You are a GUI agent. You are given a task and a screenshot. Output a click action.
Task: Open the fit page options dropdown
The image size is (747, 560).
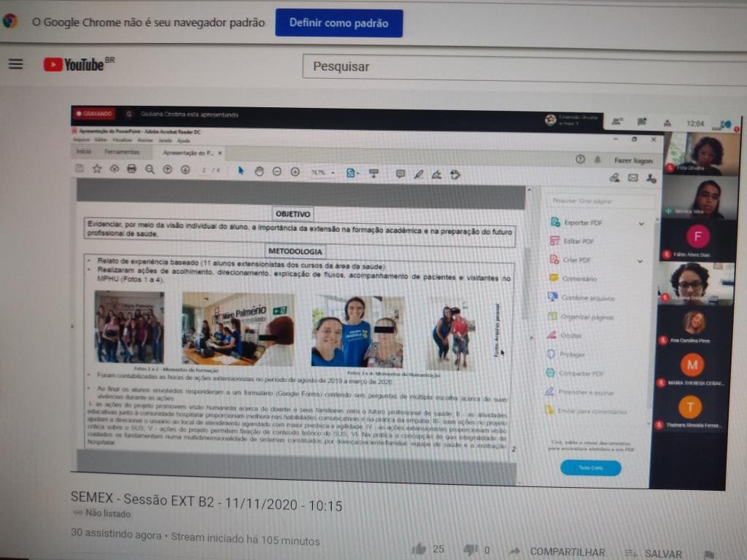click(352, 173)
